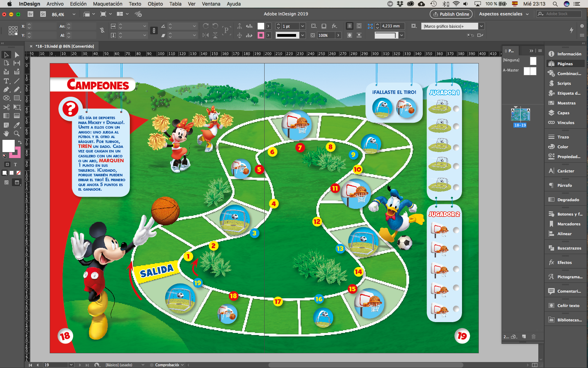This screenshot has height=368, width=588.
Task: Select the Hand tool
Action: tap(6, 134)
